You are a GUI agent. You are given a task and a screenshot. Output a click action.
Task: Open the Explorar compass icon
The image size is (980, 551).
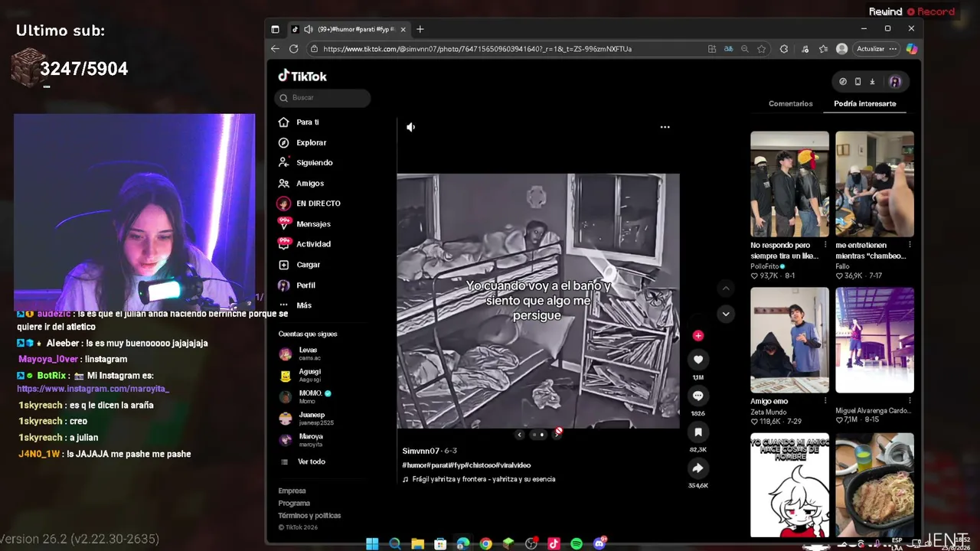[283, 142]
